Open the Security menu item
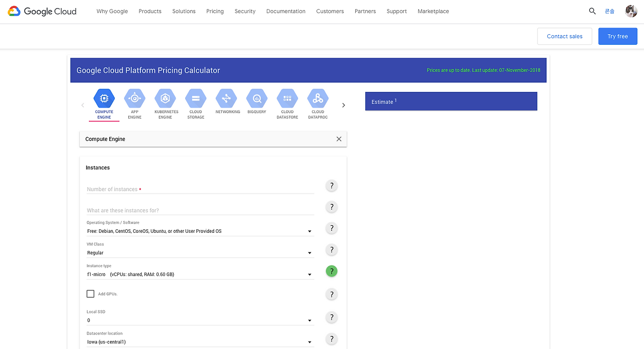The height and width of the screenshot is (349, 644). tap(245, 11)
